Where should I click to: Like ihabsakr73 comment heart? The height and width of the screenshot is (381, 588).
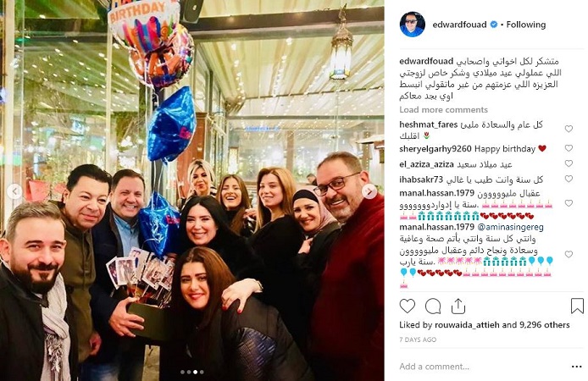point(569,179)
